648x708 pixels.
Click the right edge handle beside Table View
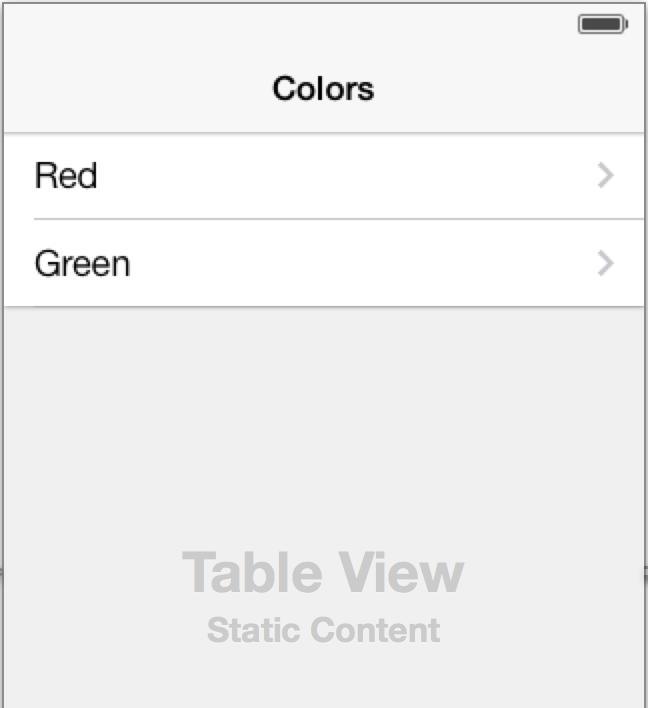tap(646, 572)
